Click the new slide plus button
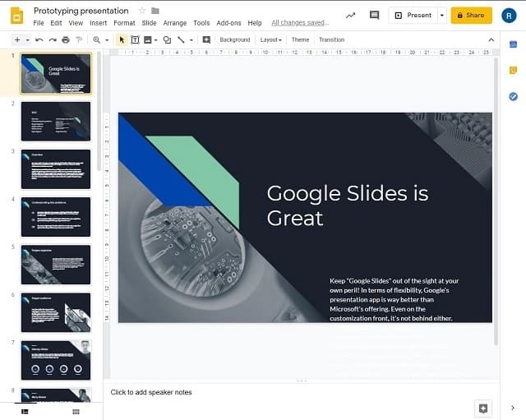 point(17,40)
